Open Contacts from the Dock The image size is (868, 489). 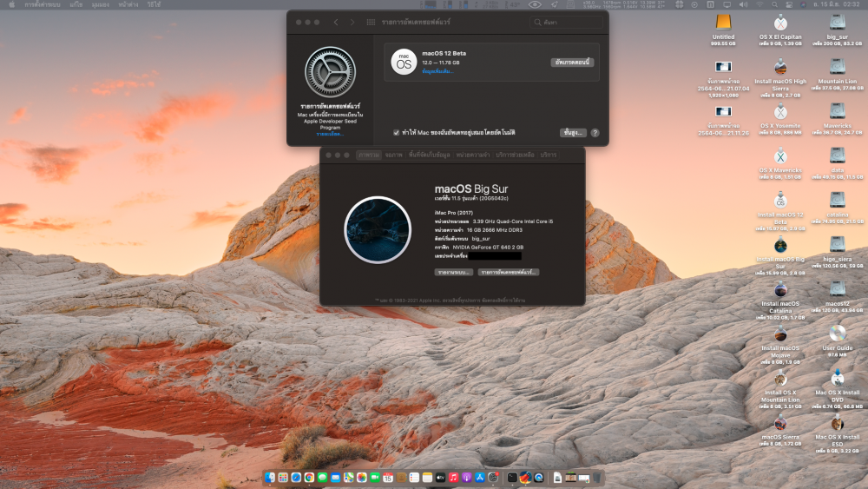[401, 478]
